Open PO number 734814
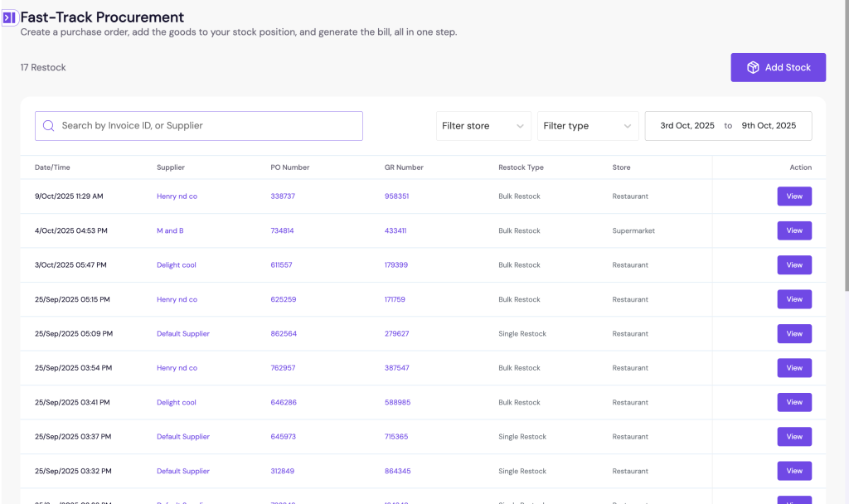The height and width of the screenshot is (504, 849). 282,230
